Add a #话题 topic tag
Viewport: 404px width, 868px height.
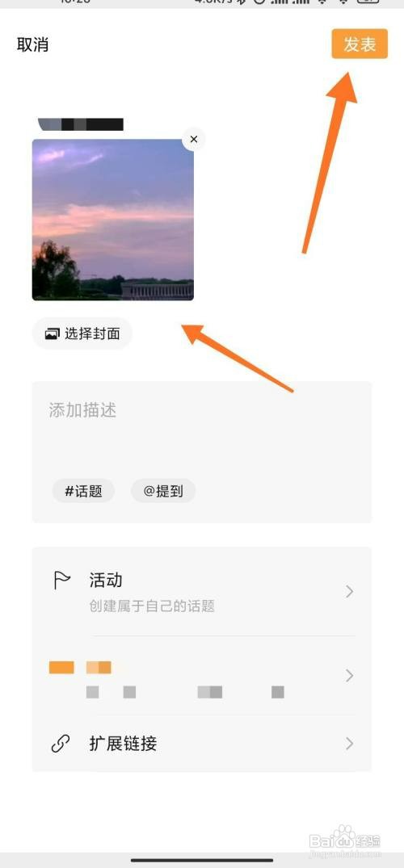click(84, 491)
